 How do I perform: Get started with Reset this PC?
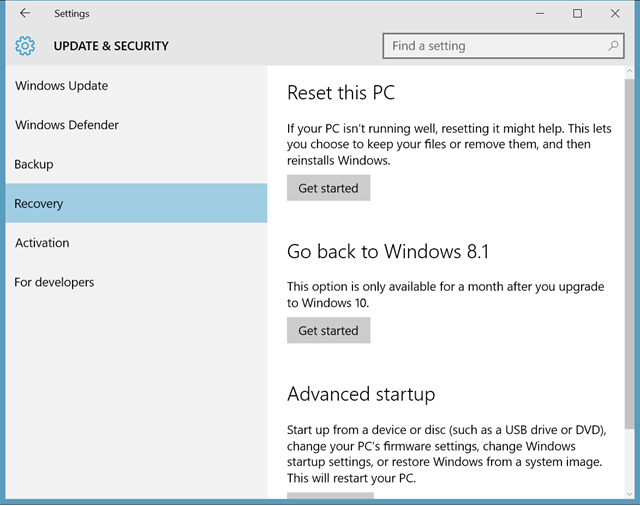point(329,188)
